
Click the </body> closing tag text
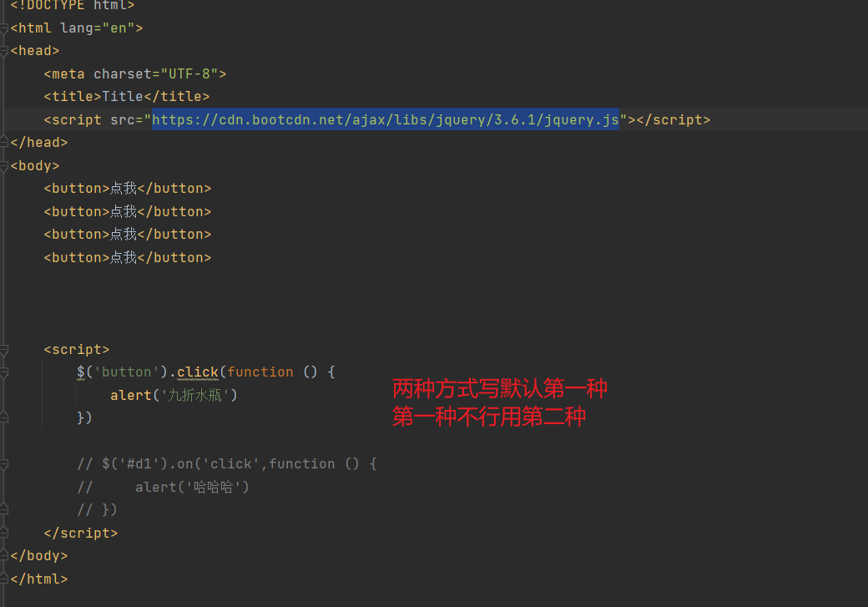pyautogui.click(x=38, y=556)
